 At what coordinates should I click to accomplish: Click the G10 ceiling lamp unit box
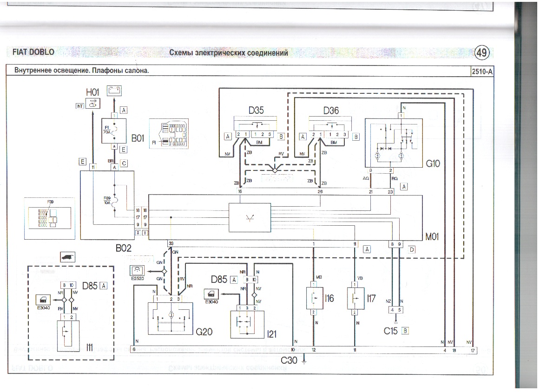(394, 143)
